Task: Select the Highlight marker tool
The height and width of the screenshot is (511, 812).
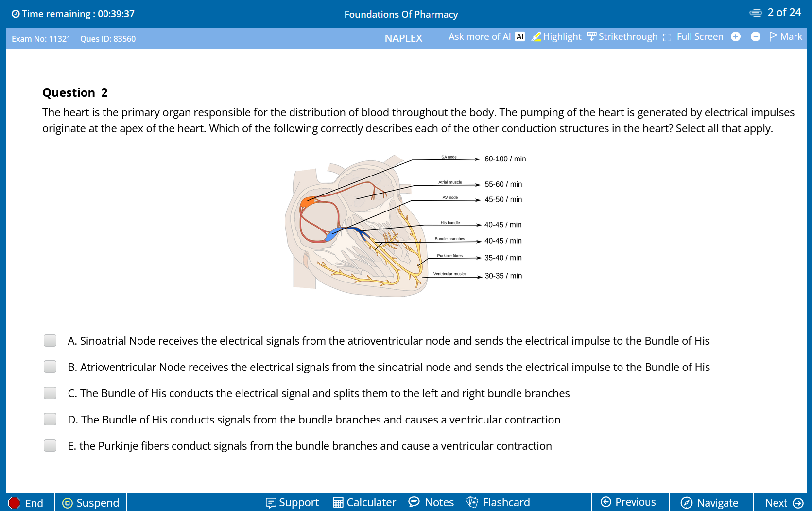Action: [556, 36]
